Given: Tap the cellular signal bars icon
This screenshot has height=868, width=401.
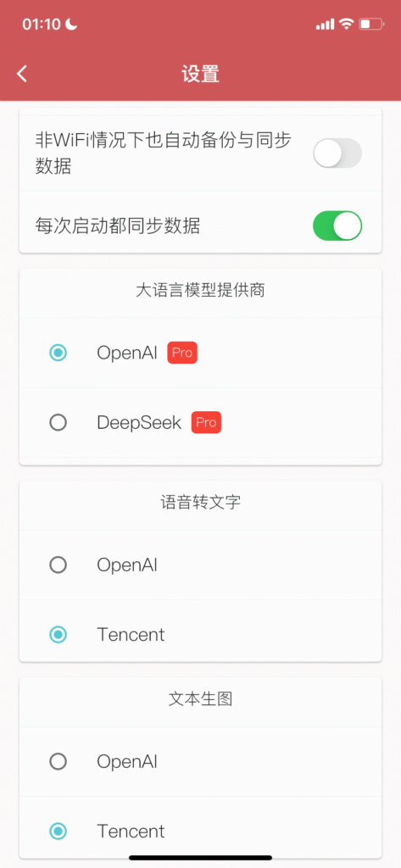Looking at the screenshot, I should [325, 25].
